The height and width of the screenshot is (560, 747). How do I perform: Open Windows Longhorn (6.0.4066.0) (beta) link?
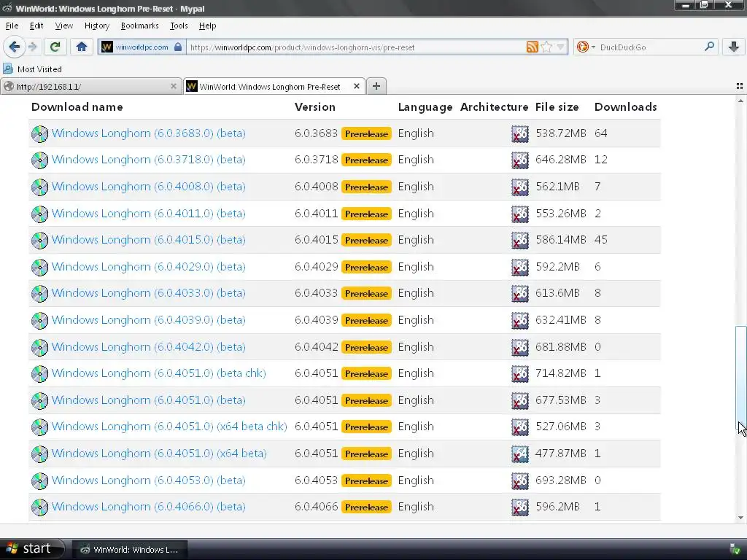(149, 507)
